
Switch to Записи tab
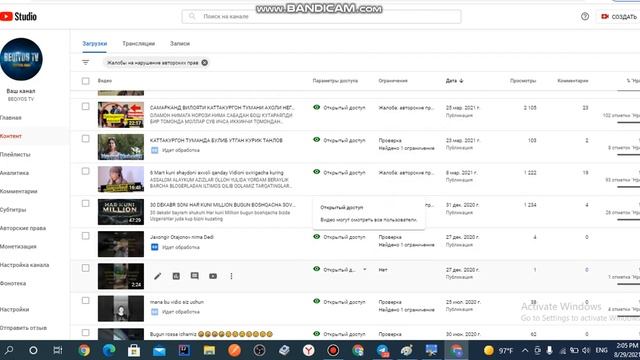(180, 43)
